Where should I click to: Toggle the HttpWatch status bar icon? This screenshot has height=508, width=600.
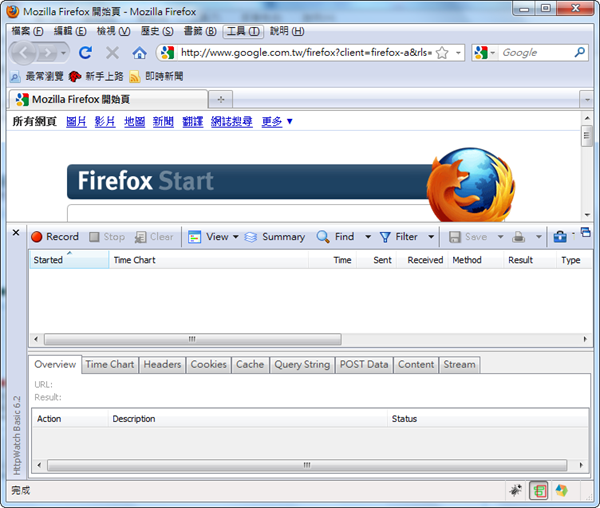(x=539, y=491)
